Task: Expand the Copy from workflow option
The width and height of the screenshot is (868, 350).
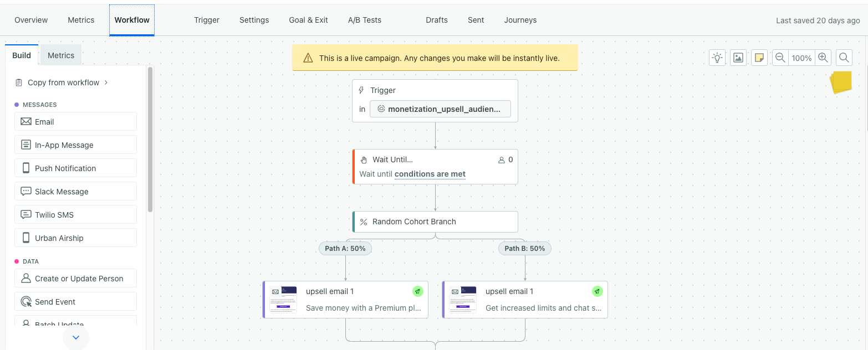Action: [62, 83]
